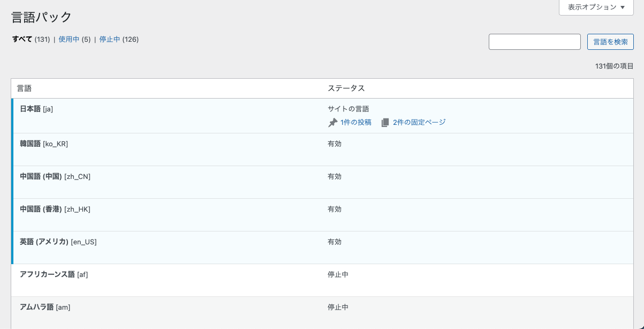Select the 日本語 [ja] row name

(36, 109)
